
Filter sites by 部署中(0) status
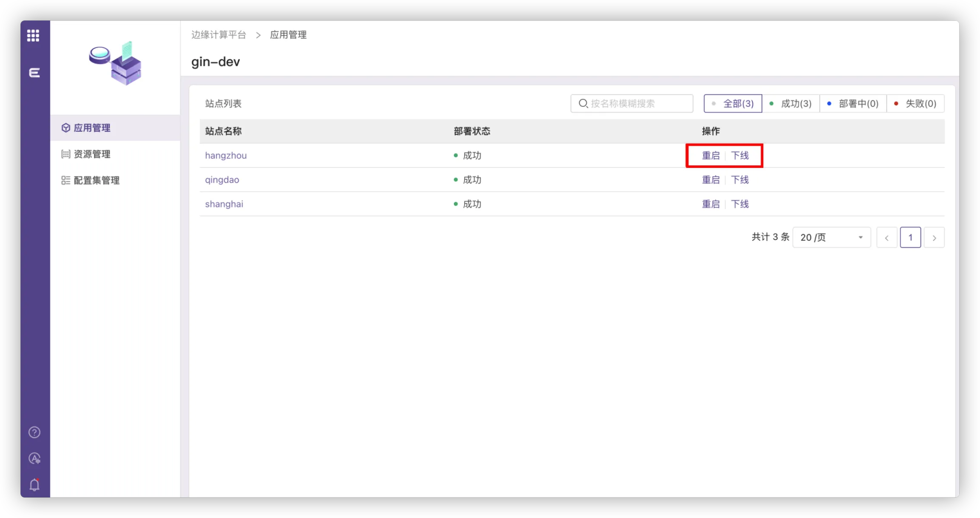coord(853,104)
